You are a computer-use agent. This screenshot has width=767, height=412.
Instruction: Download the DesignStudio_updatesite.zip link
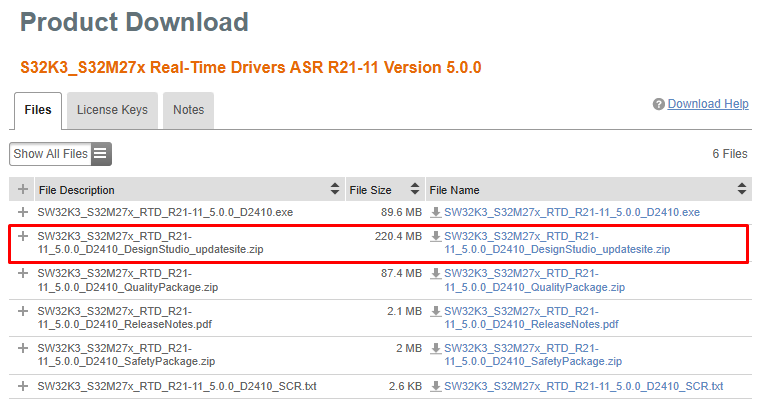coord(557,243)
